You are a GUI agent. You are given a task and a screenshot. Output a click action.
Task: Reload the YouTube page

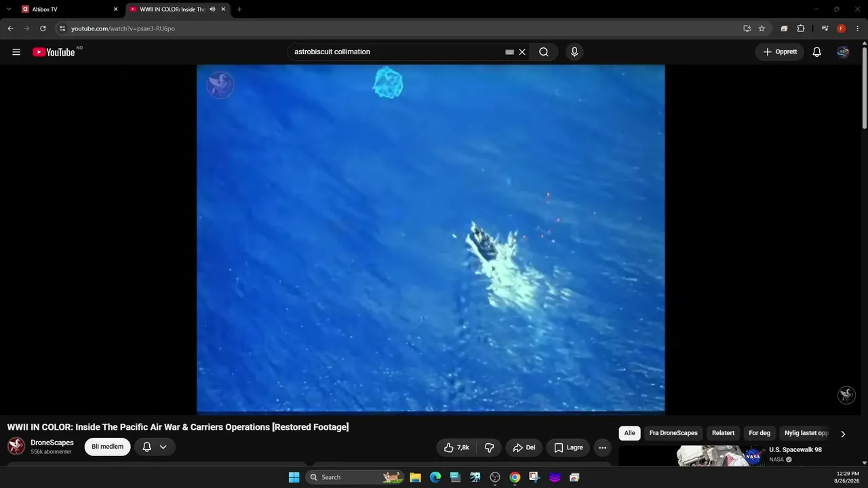(43, 28)
